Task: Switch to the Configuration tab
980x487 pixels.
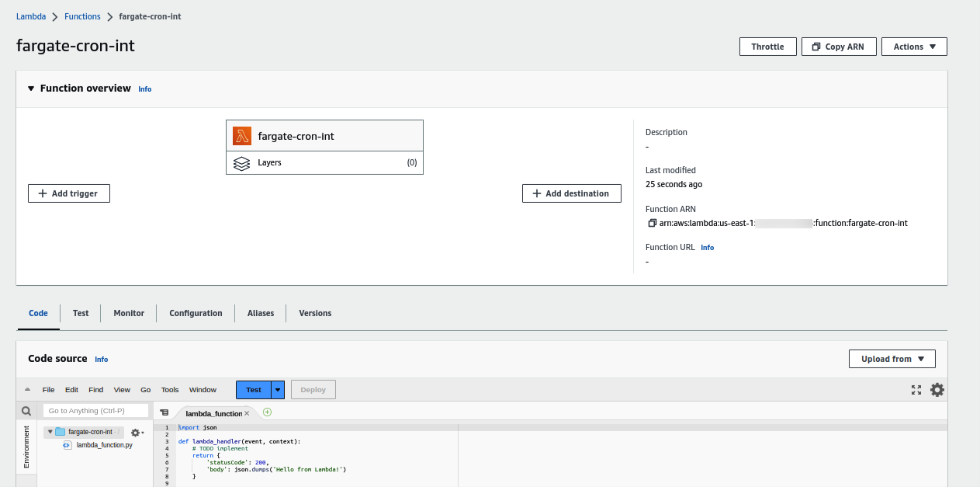Action: [196, 313]
